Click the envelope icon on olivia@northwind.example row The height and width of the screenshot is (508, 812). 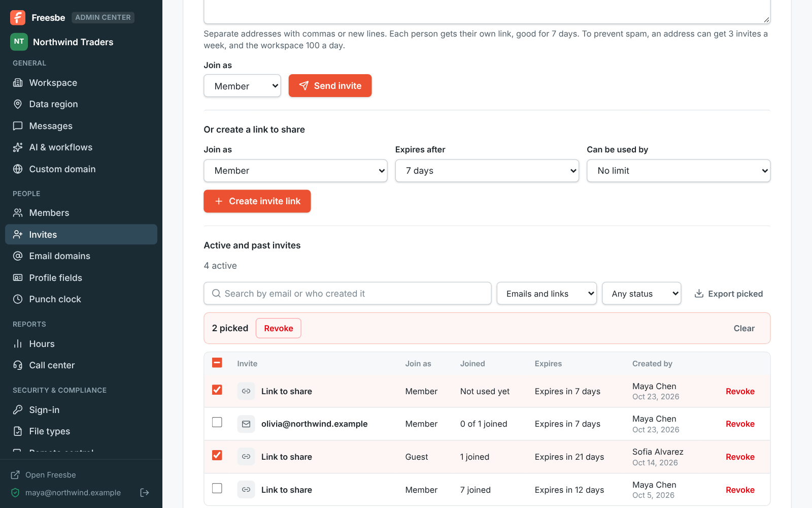(x=246, y=424)
